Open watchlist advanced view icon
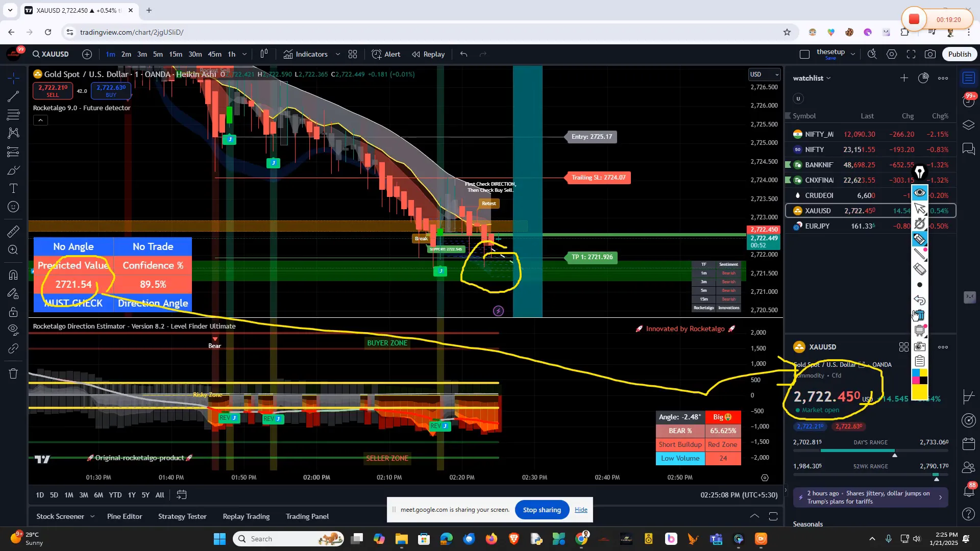The width and height of the screenshot is (980, 551). point(923,78)
